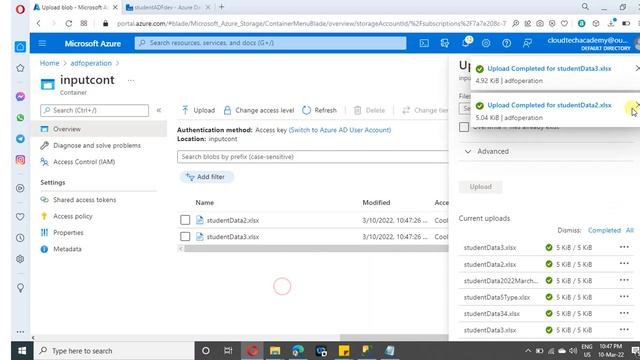Toggle Overwrite if files already exist
640x360 pixels.
click(x=464, y=127)
